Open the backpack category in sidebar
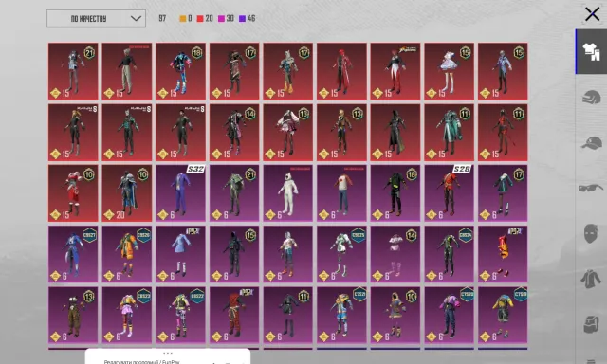Screen dimensions: 607x364 591,324
